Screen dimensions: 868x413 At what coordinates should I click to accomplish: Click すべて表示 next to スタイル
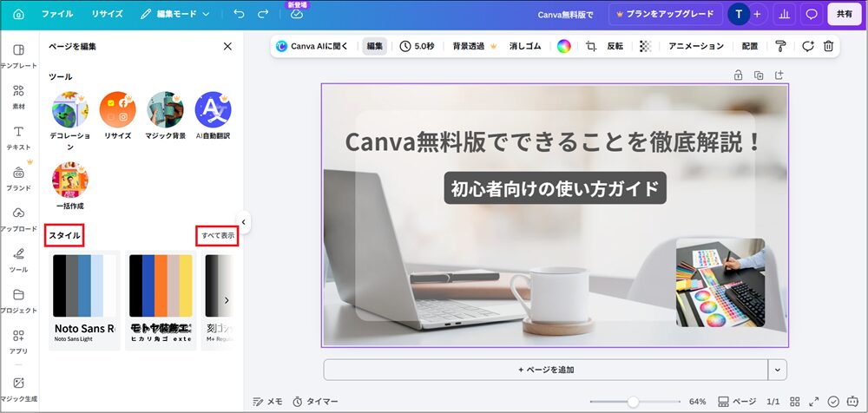218,235
